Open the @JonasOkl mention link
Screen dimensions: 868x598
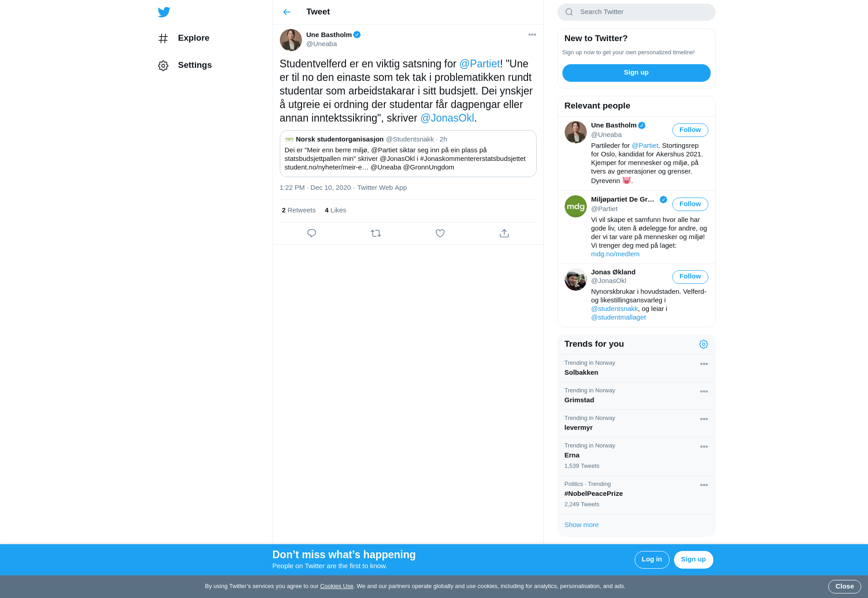(447, 118)
